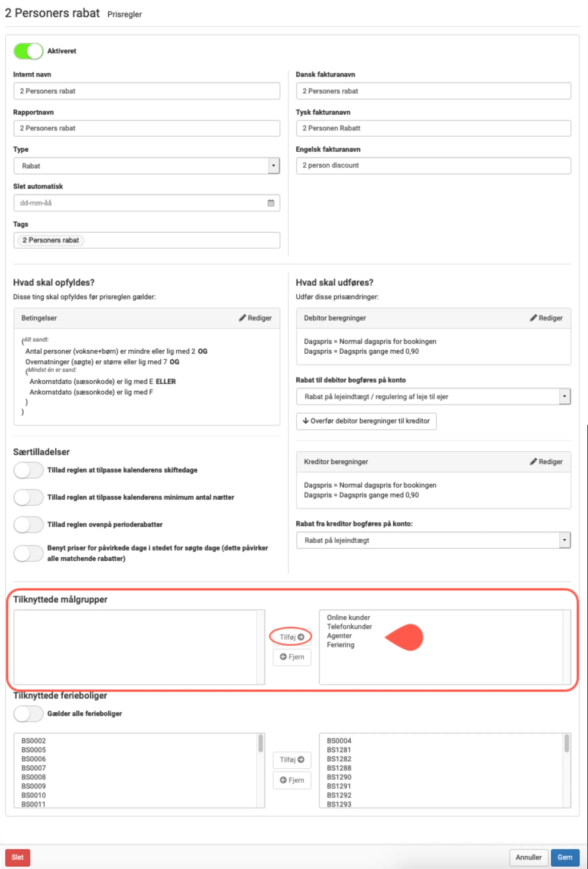Image resolution: width=588 pixels, height=869 pixels.
Task: Enable toggle for tilpasse kalenderens skiftedage
Action: pyautogui.click(x=28, y=470)
